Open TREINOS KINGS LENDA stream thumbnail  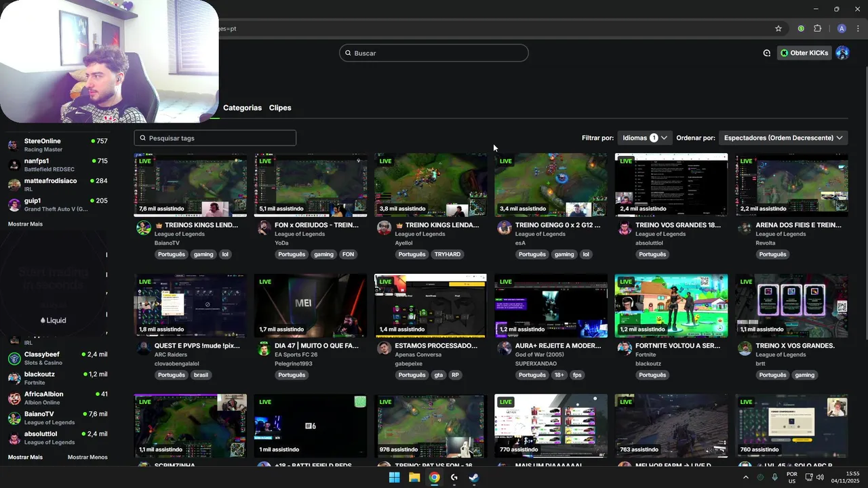[191, 185]
